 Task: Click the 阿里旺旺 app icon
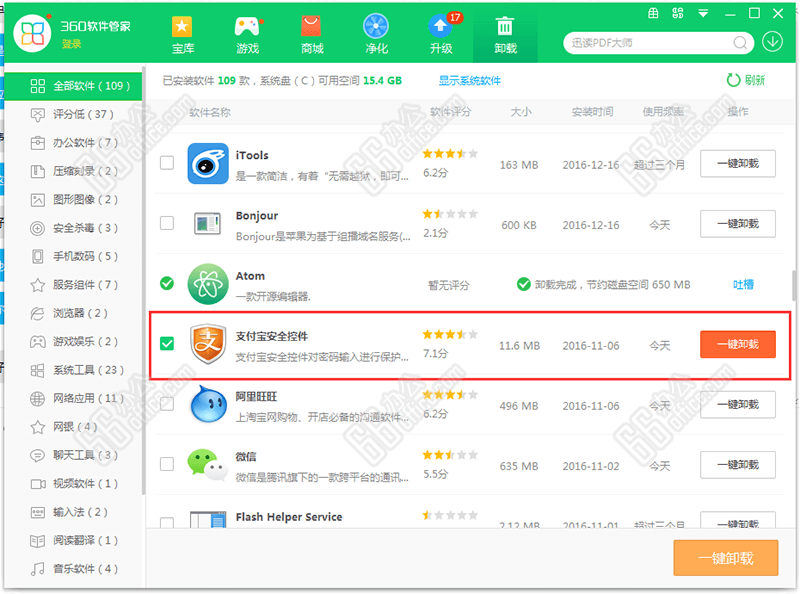click(208, 404)
